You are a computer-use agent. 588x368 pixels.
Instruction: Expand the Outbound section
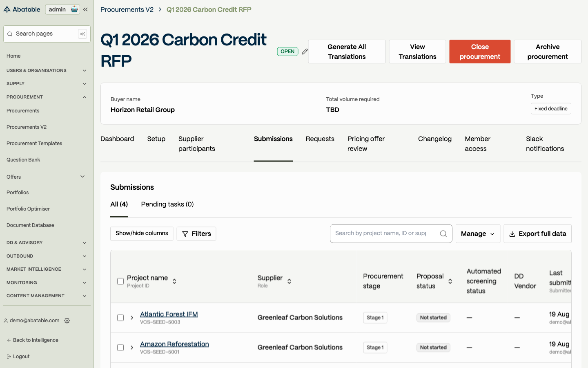pyautogui.click(x=85, y=256)
